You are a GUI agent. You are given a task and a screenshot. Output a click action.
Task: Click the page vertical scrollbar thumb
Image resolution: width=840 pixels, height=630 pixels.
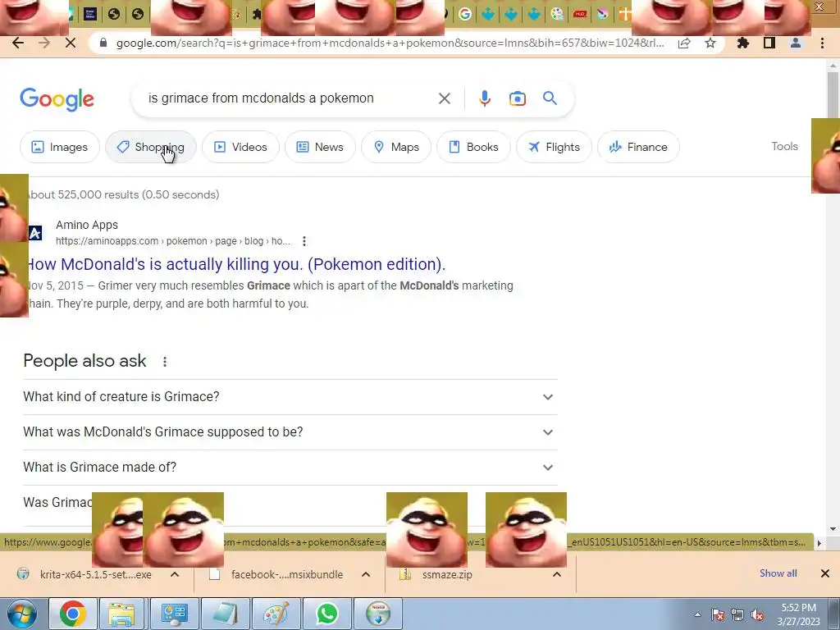click(x=833, y=94)
